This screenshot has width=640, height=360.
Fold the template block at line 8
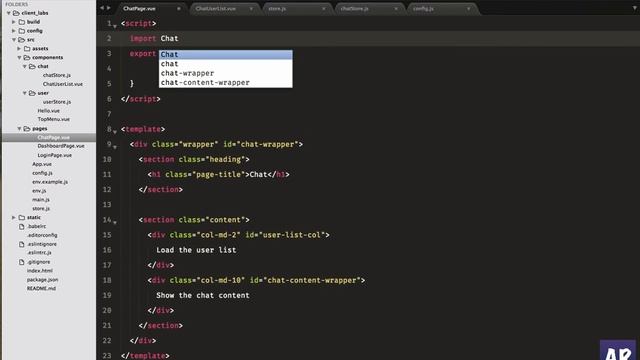point(115,132)
